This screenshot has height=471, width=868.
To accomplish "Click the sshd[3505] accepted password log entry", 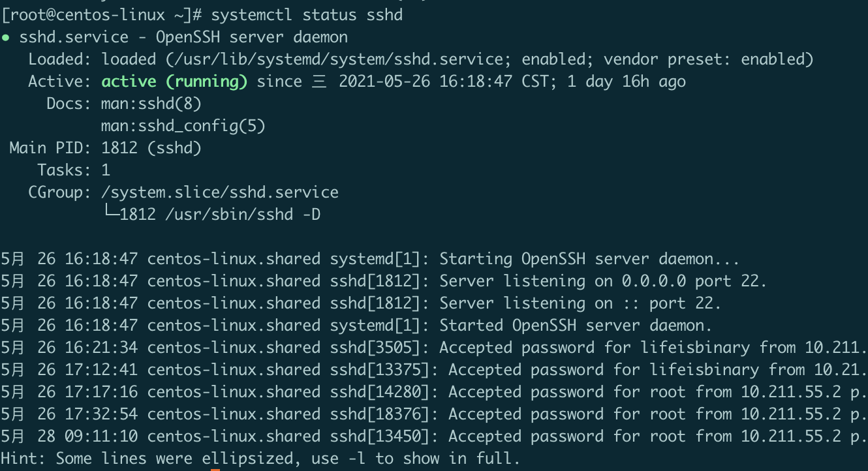I will point(434,348).
